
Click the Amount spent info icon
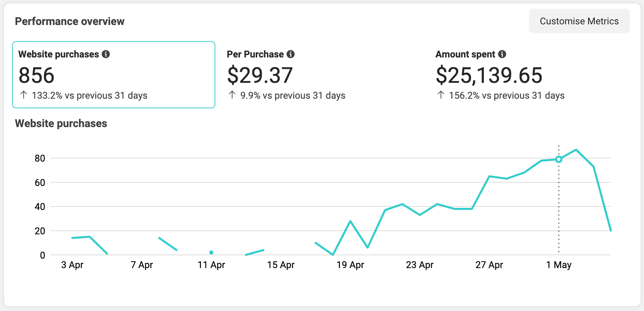[x=502, y=54]
